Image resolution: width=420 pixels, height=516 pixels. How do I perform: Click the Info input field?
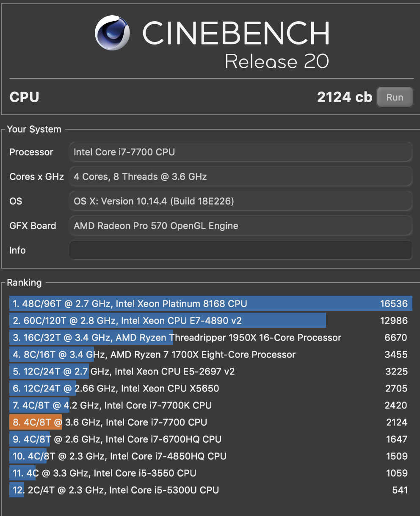tap(240, 250)
